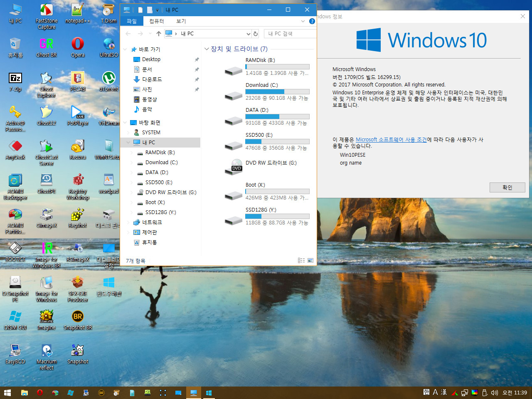Click 확인 in the Windows 정보 dialog
Viewport: 532px width, 399px height.
click(x=507, y=187)
